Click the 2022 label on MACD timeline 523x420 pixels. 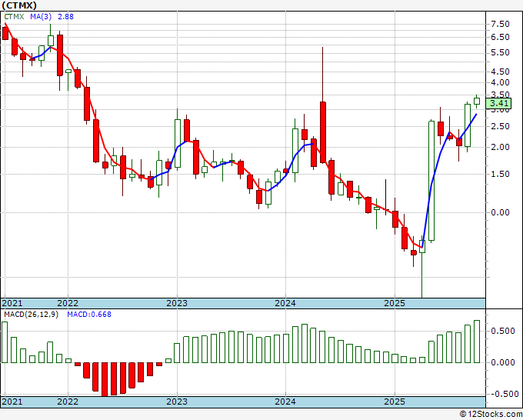click(68, 402)
